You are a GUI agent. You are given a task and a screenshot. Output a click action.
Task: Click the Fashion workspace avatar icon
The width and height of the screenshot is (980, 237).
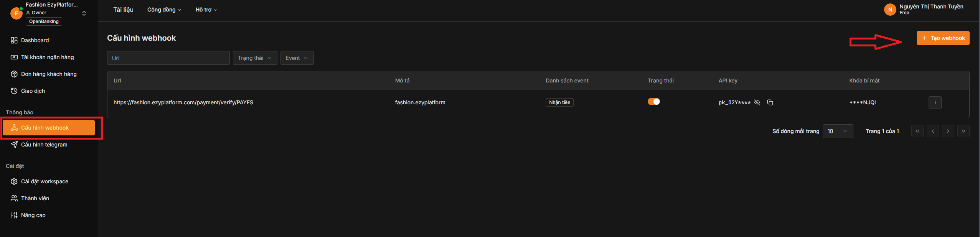tap(16, 13)
